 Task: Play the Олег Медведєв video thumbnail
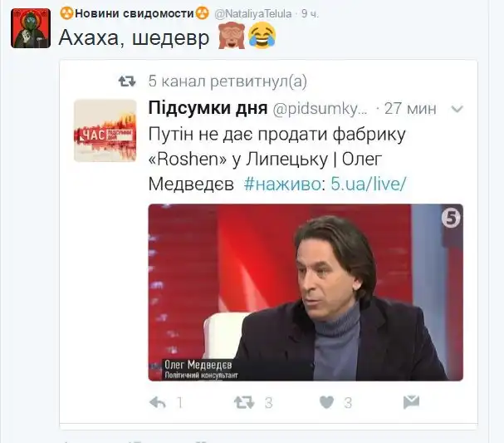coord(306,293)
